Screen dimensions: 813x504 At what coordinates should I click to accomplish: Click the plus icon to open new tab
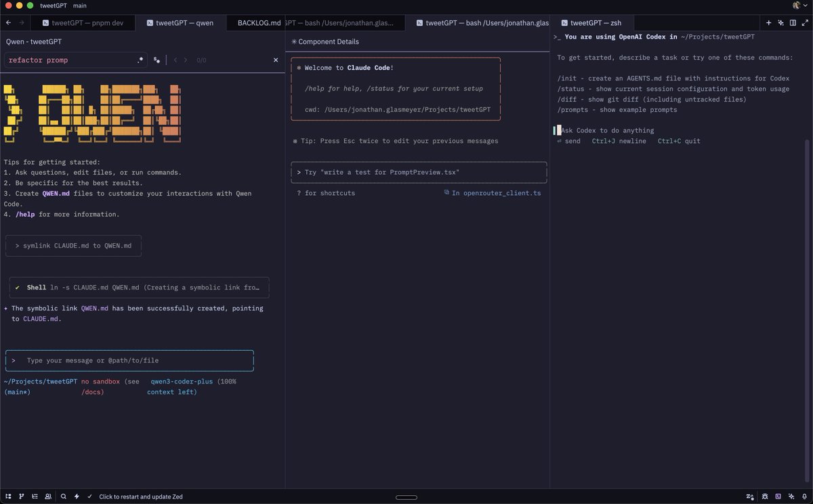tap(768, 22)
